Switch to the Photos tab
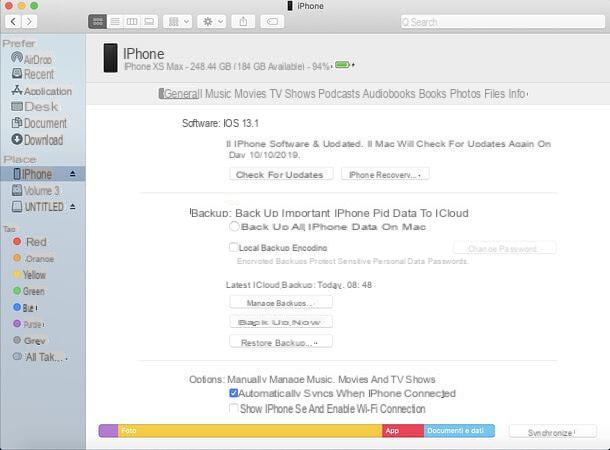The width and height of the screenshot is (610, 450). click(465, 94)
